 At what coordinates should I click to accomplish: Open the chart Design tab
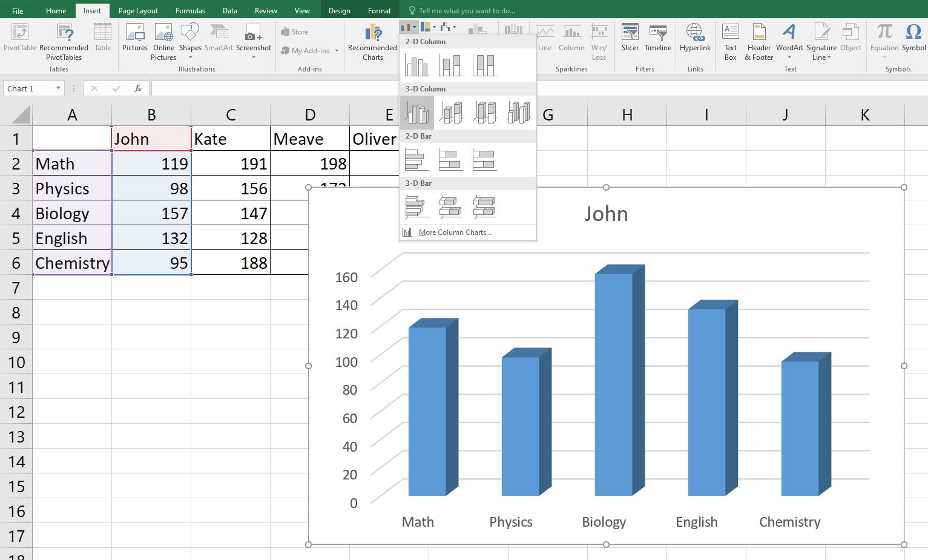tap(339, 10)
